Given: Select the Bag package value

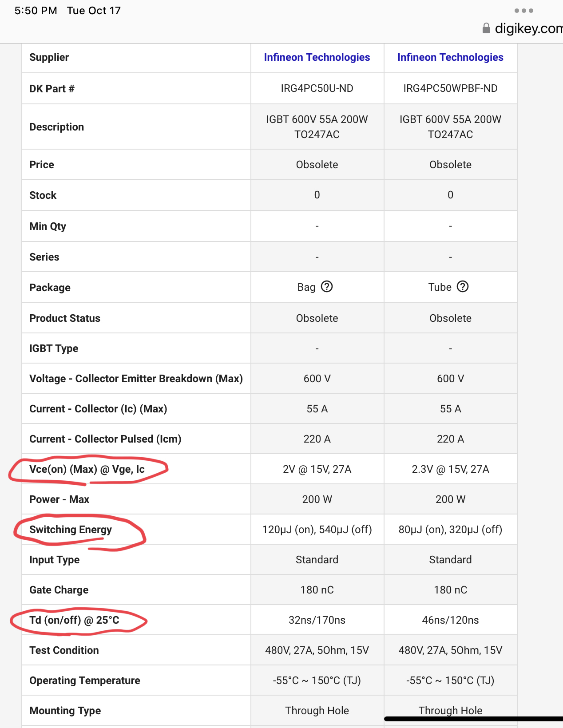Looking at the screenshot, I should coord(306,288).
